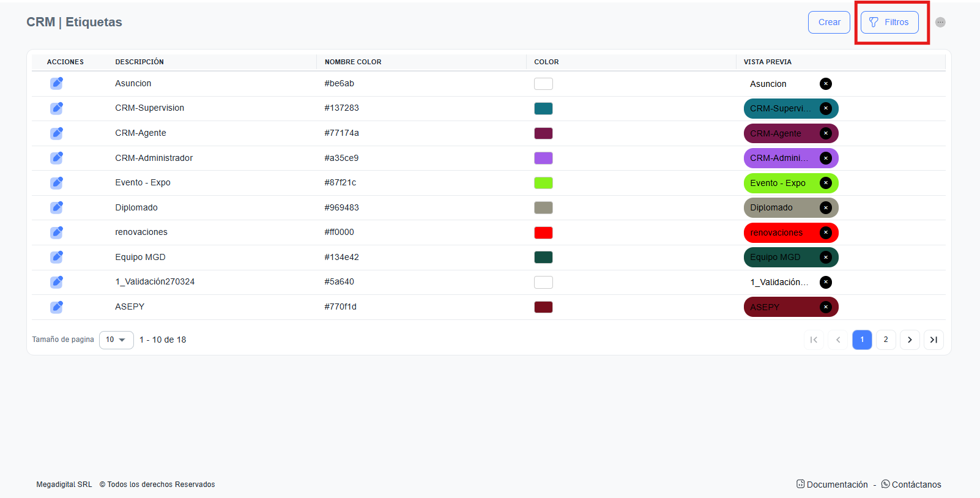Open edit for the Evento - Expo tag

[56, 183]
